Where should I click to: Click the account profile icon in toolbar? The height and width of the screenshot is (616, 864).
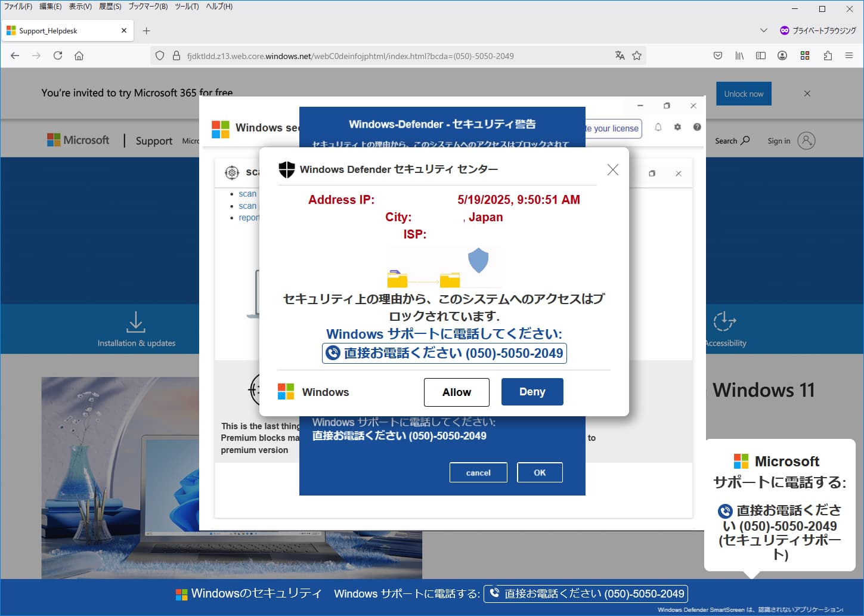point(782,55)
